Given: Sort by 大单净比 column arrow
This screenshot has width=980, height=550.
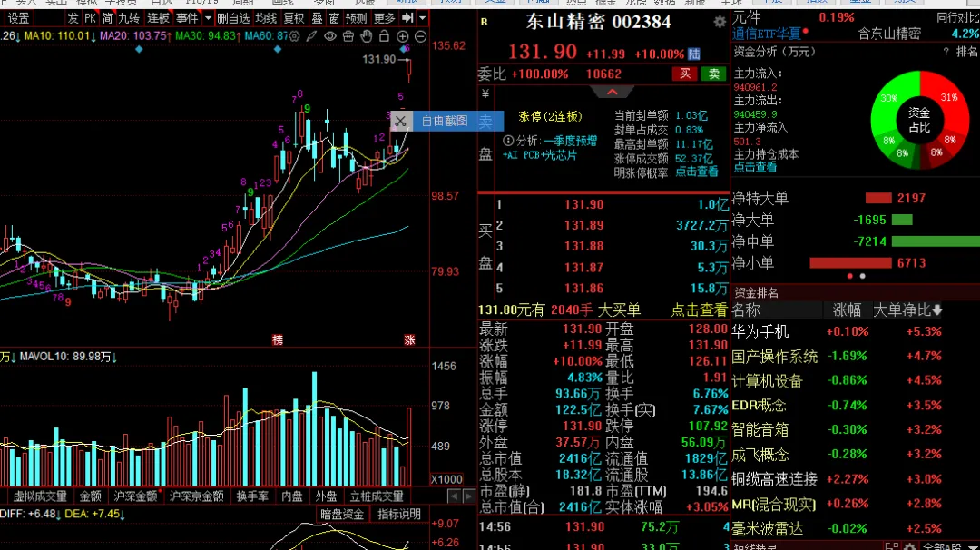Looking at the screenshot, I should (936, 310).
